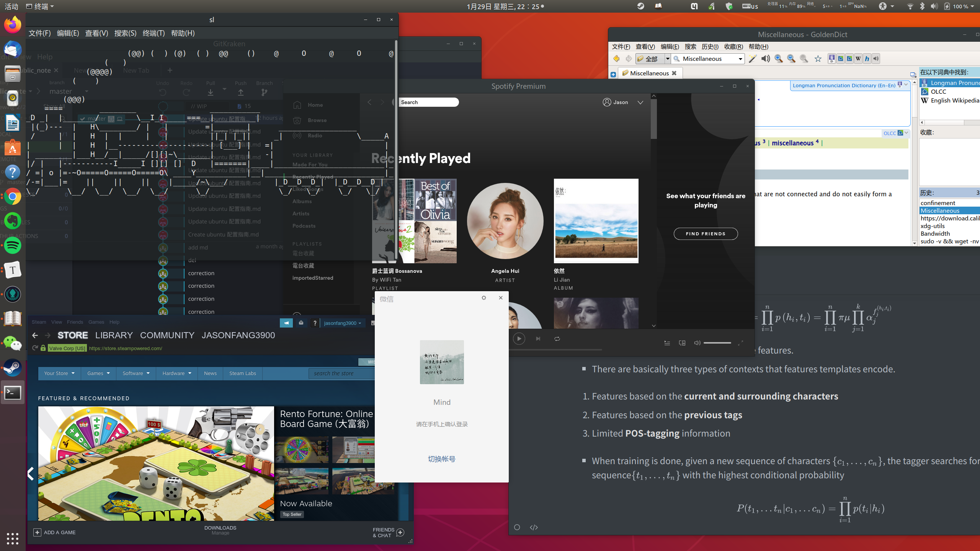Viewport: 980px width, 551px height.
Task: Toggle the blue h dictionary button
Action: click(x=867, y=59)
